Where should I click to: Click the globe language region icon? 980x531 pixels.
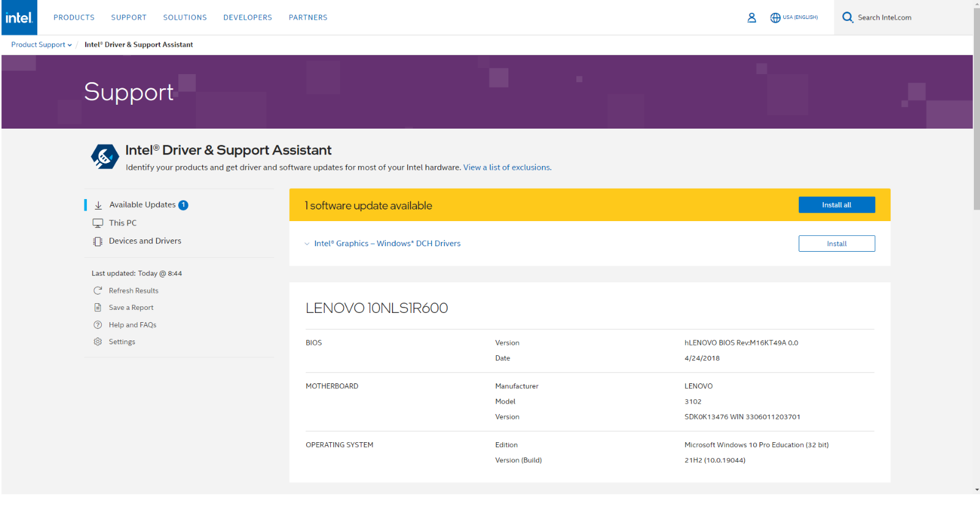point(775,18)
